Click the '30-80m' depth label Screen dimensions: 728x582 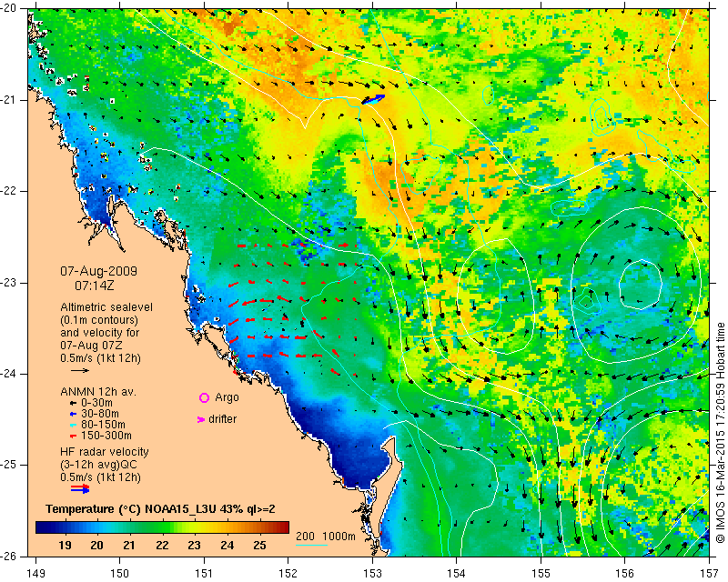pyautogui.click(x=100, y=414)
